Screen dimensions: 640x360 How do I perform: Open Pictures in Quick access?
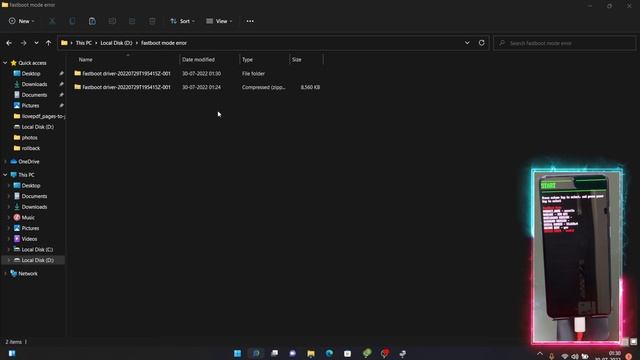31,105
